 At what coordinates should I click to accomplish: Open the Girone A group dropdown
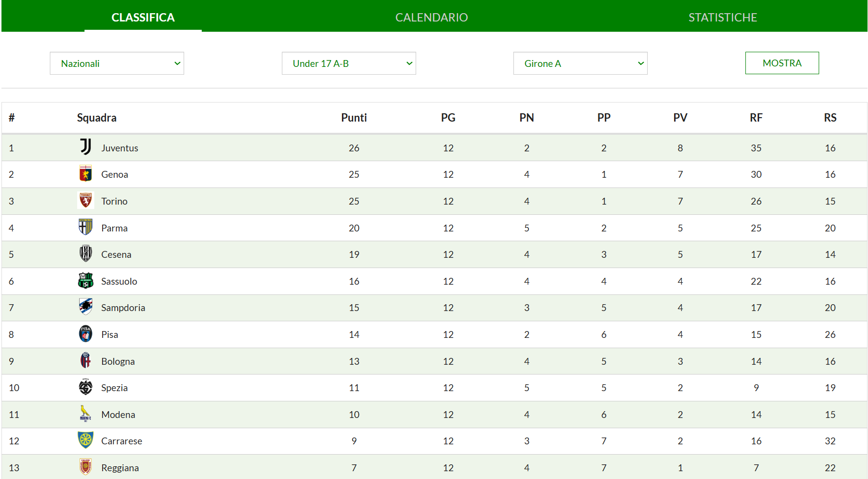coord(580,63)
